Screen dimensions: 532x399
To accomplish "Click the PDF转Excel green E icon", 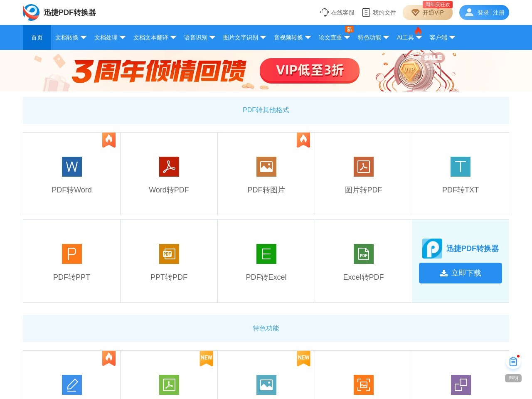I will 266,254.
